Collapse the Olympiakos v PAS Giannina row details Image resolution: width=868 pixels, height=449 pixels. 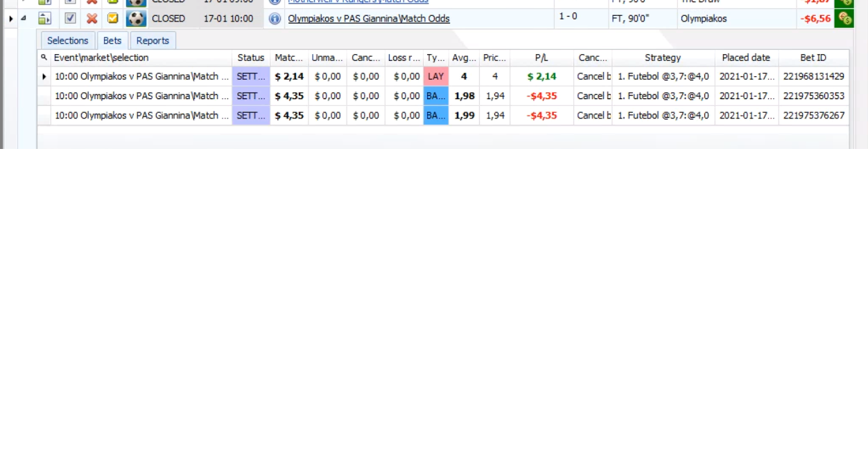click(x=24, y=19)
